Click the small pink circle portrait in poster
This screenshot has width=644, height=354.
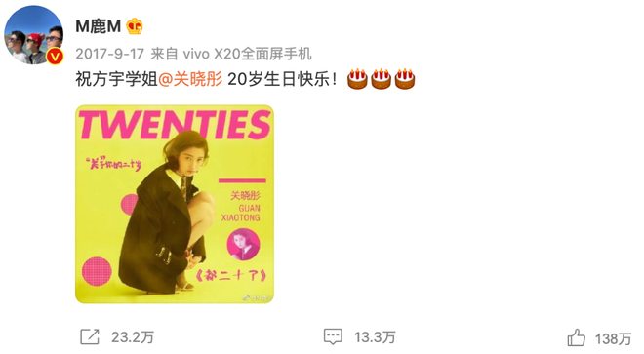[x=243, y=245]
